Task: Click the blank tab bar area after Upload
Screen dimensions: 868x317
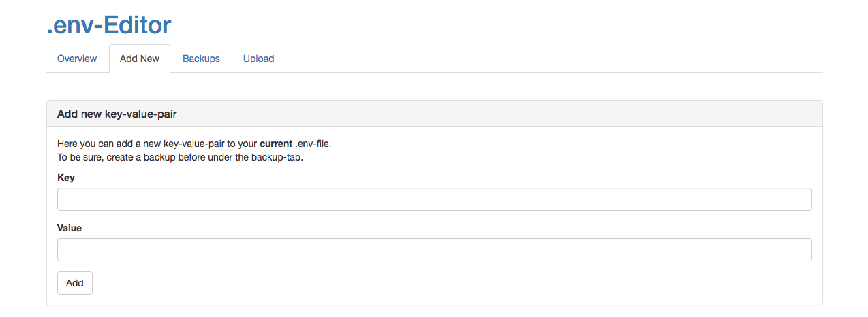Action: click(545, 59)
